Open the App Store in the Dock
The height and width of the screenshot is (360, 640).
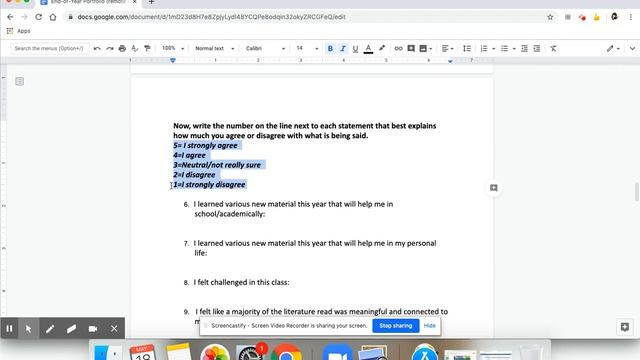click(x=424, y=353)
